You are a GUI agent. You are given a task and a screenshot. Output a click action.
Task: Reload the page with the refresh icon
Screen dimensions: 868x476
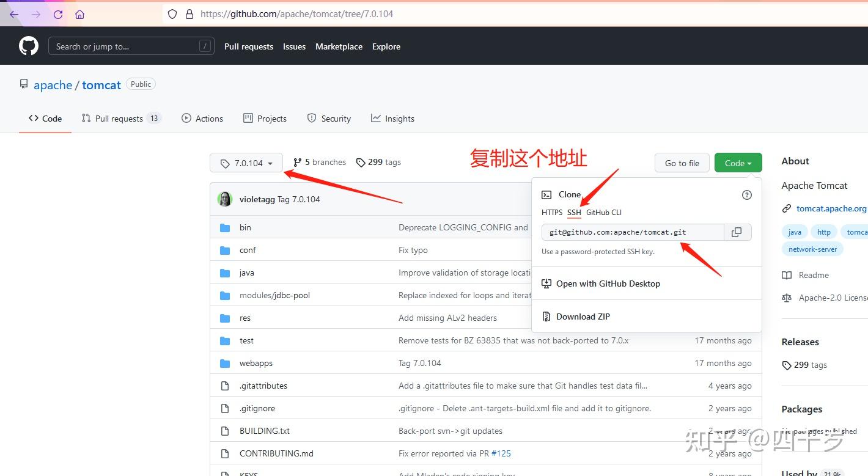click(x=58, y=14)
